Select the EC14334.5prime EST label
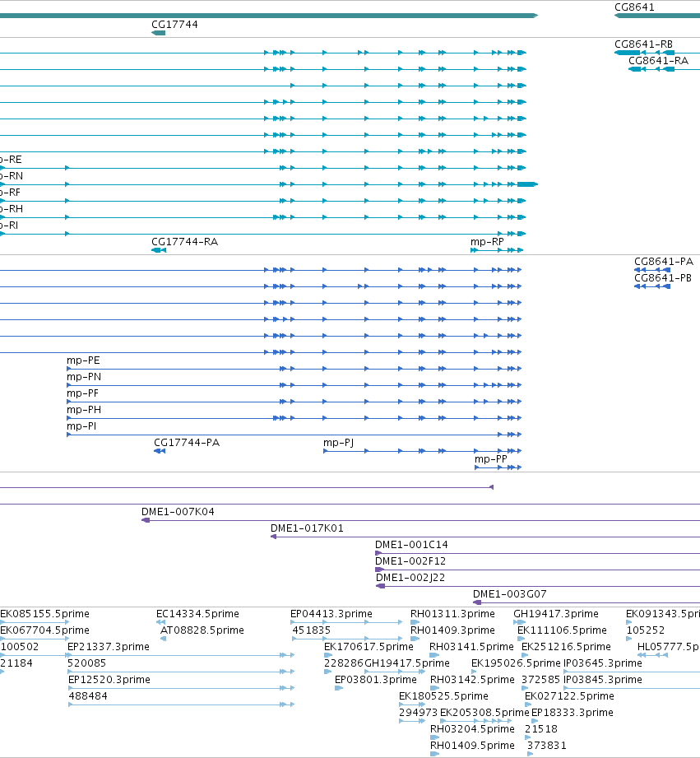 point(197,613)
